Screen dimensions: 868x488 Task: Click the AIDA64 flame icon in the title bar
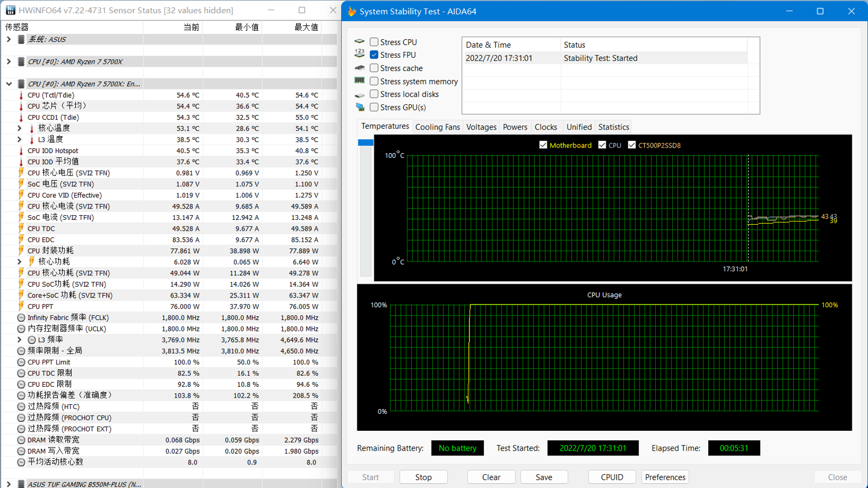click(x=350, y=11)
